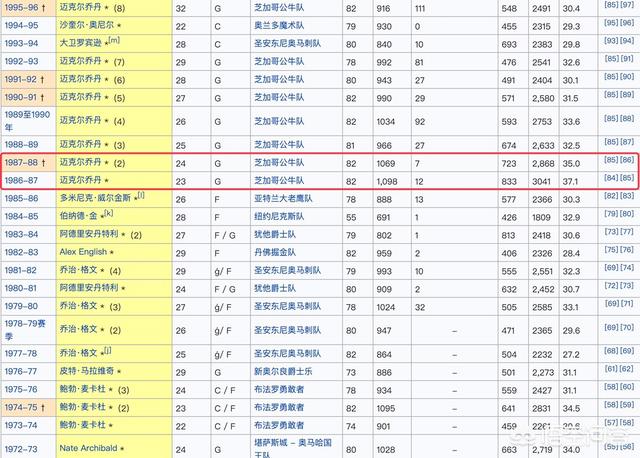Screen dimensions: 640x458
Task: Open reference [86] in the 1987–88 row
Action: point(627,160)
